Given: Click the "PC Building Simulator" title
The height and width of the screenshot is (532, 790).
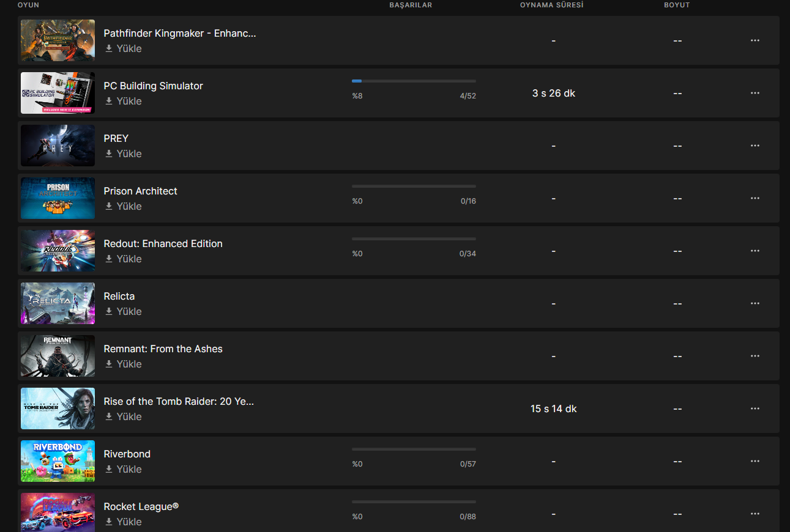Looking at the screenshot, I should [153, 86].
